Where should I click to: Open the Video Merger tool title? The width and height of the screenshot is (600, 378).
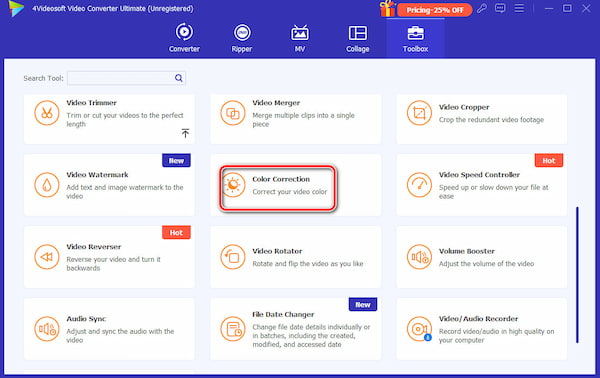pyautogui.click(x=276, y=103)
